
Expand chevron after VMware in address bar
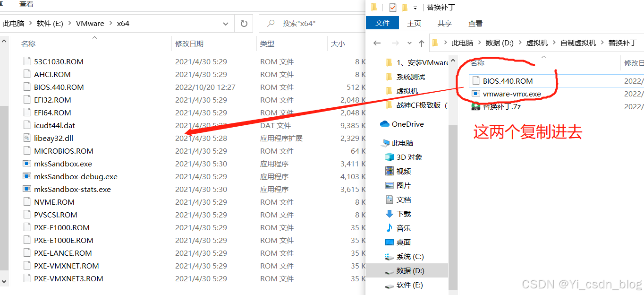111,23
